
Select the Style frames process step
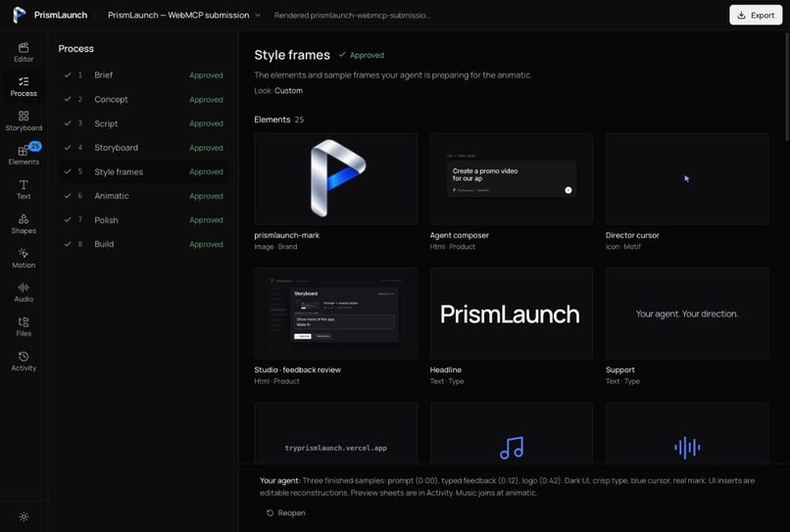[143, 171]
